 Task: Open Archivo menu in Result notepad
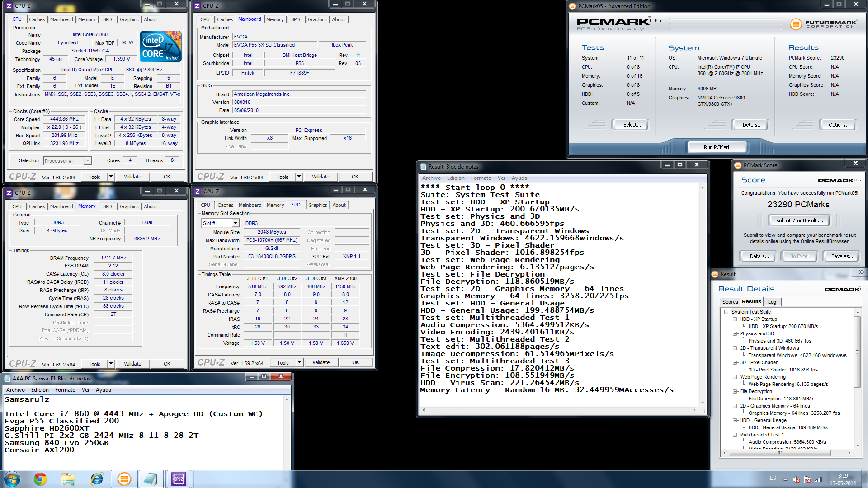pos(431,178)
